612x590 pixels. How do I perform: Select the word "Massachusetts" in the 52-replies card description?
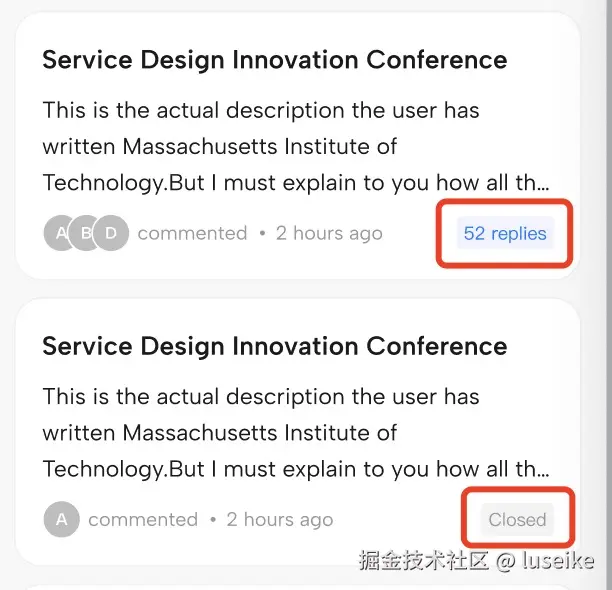click(194, 147)
